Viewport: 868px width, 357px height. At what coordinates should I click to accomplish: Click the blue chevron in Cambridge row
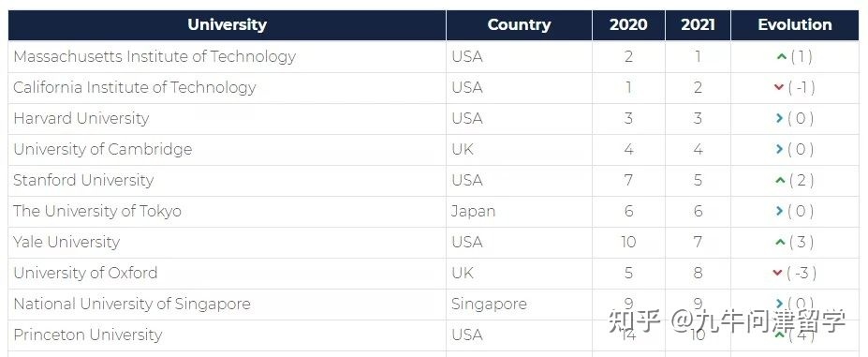(x=779, y=149)
